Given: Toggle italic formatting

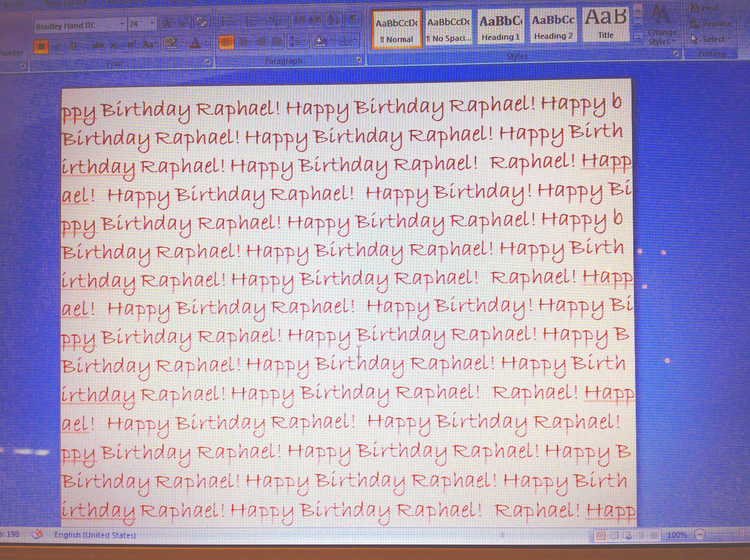Looking at the screenshot, I should [x=58, y=45].
